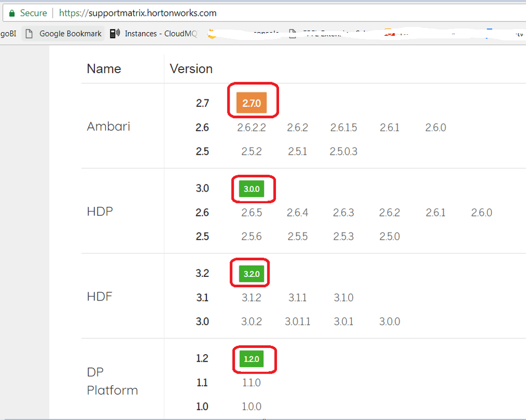Choose HDP version 2.5.6

[x=252, y=236]
